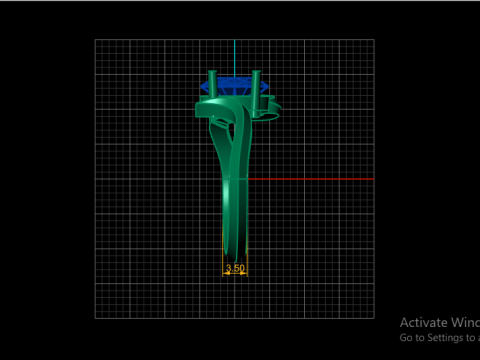This screenshot has width=480, height=360.
Task: Select the red X-axis line
Action: [x=311, y=179]
